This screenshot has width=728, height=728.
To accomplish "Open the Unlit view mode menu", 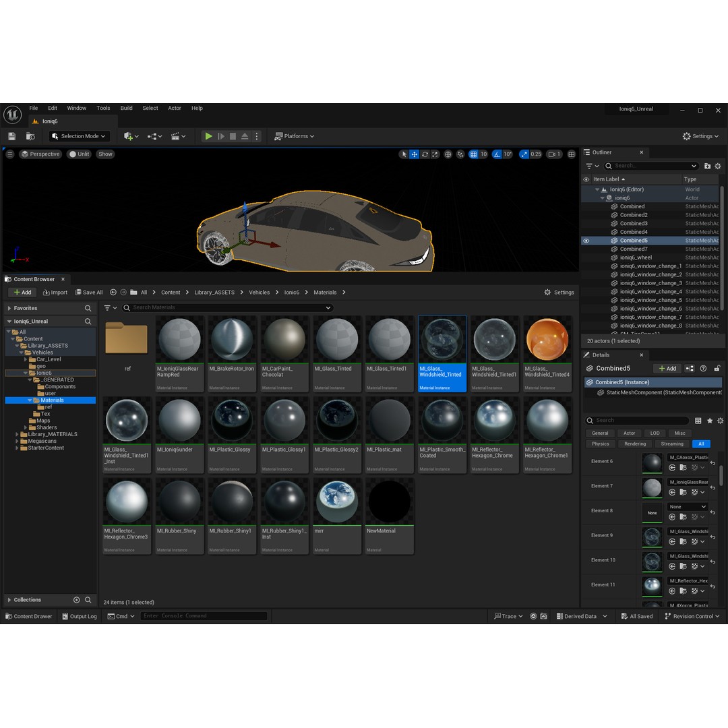I will pyautogui.click(x=79, y=154).
